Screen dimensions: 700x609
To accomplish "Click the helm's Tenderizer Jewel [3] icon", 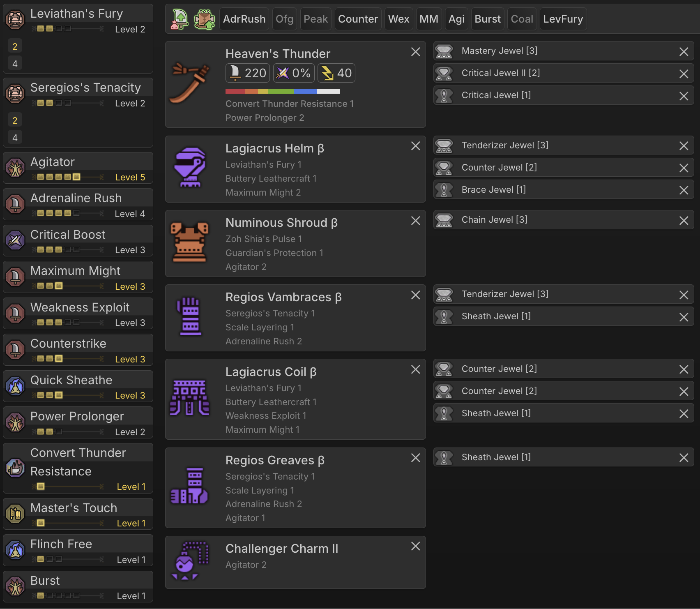I will tap(444, 145).
